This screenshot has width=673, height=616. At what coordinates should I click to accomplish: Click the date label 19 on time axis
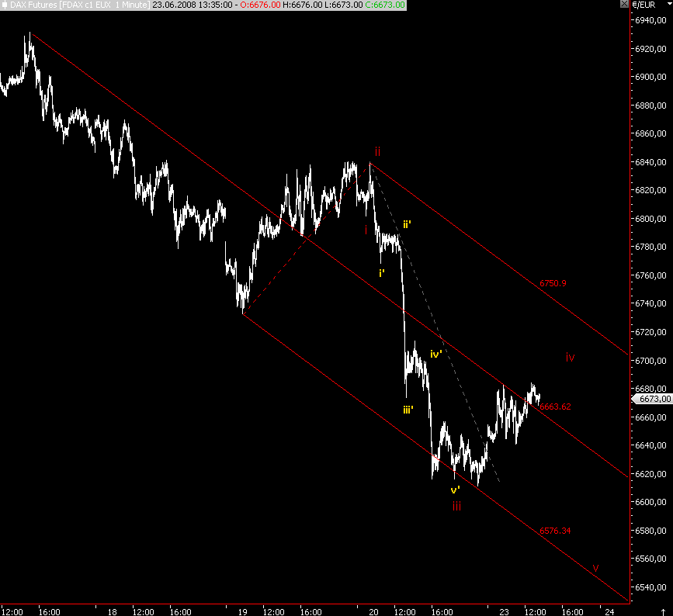point(243,612)
